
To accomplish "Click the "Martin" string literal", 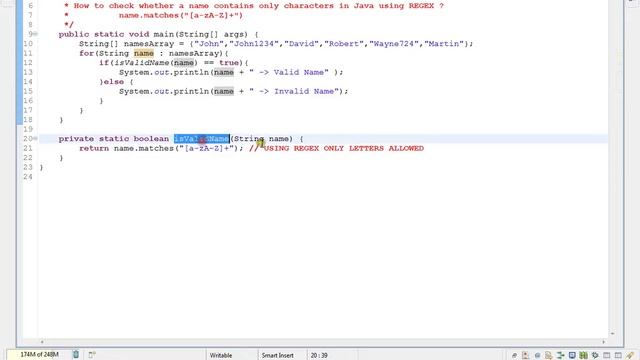I will (x=444, y=44).
